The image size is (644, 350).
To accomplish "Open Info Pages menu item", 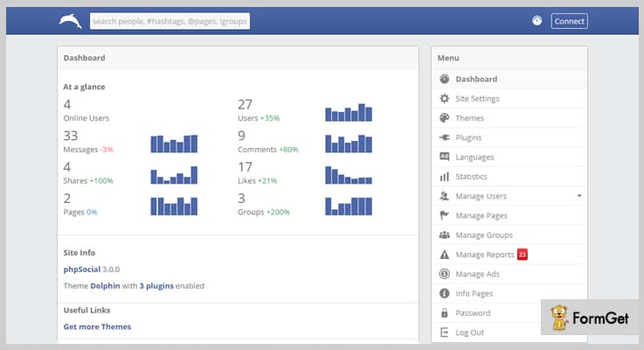I will (x=509, y=293).
